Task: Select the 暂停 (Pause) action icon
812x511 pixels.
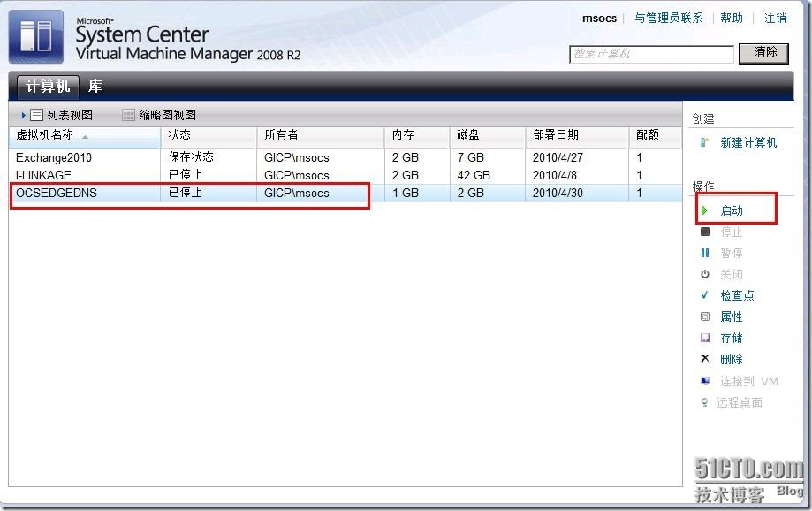Action: (x=703, y=253)
